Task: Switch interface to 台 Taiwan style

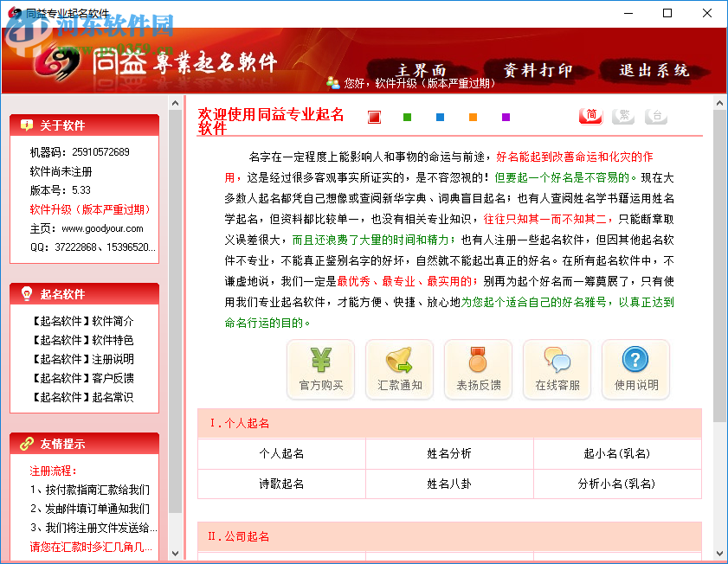Action: click(655, 115)
